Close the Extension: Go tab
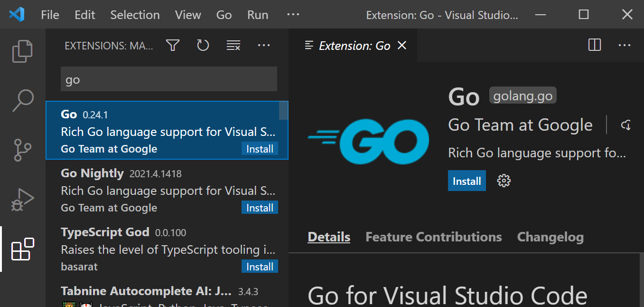 pyautogui.click(x=402, y=45)
